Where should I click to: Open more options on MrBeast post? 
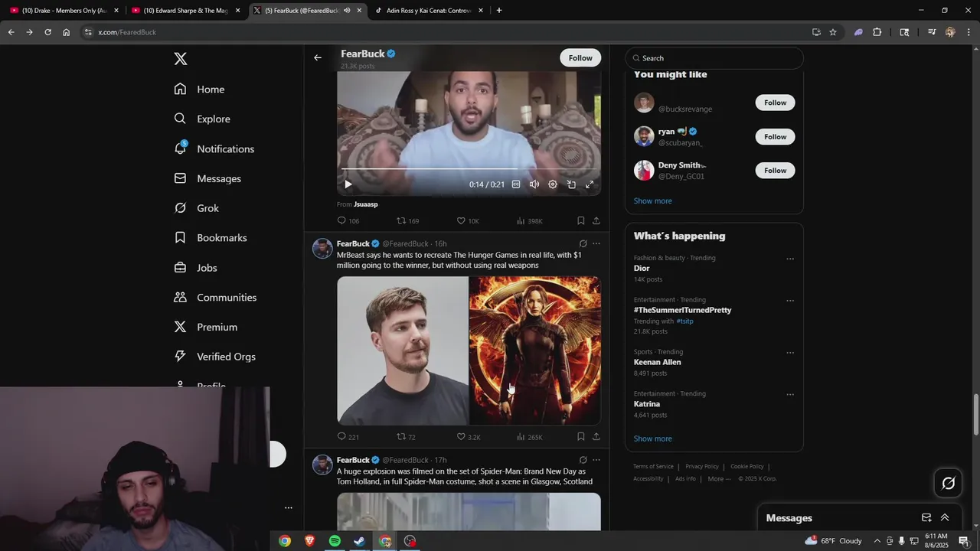point(596,243)
